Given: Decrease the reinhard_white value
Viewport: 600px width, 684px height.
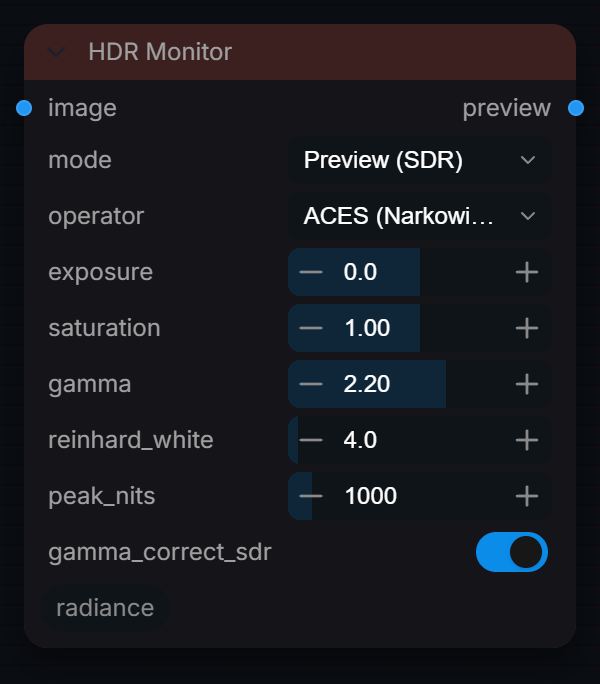Looking at the screenshot, I should 311,440.
